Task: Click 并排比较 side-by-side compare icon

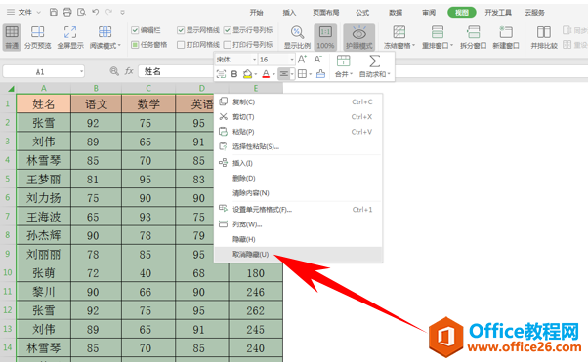Action: coord(544,37)
